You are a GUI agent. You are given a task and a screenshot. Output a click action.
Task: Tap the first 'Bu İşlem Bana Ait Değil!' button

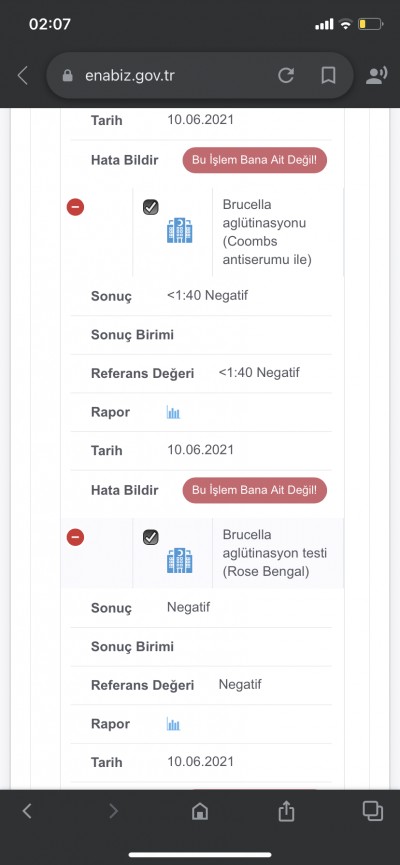coord(255,160)
